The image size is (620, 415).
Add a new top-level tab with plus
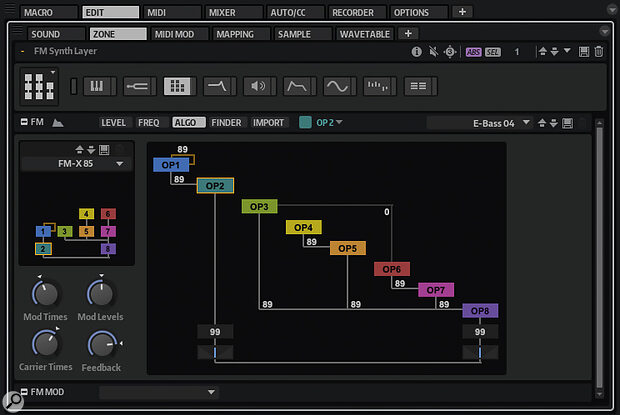[x=462, y=12]
